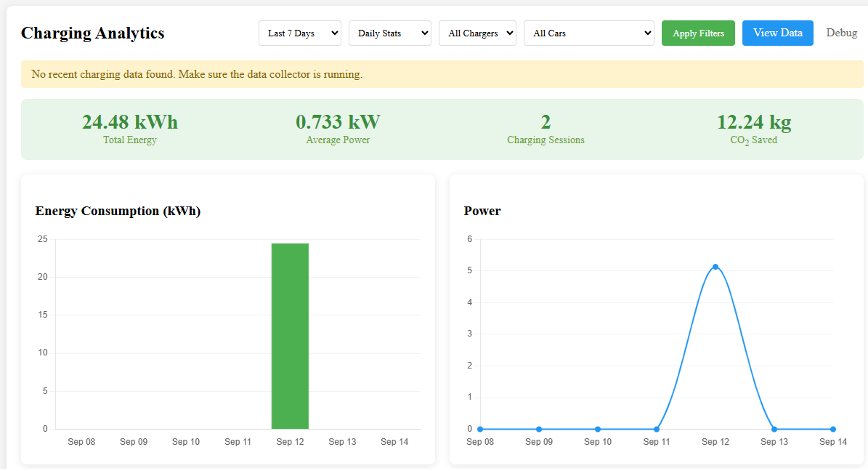This screenshot has height=471, width=868.
Task: Expand the All Cars dropdown
Action: click(x=588, y=33)
